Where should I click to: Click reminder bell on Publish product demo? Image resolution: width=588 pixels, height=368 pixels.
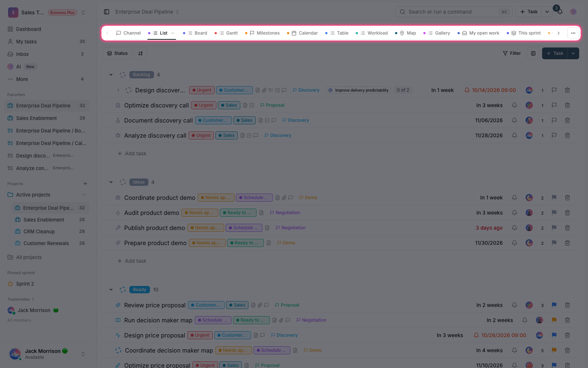pos(514,228)
